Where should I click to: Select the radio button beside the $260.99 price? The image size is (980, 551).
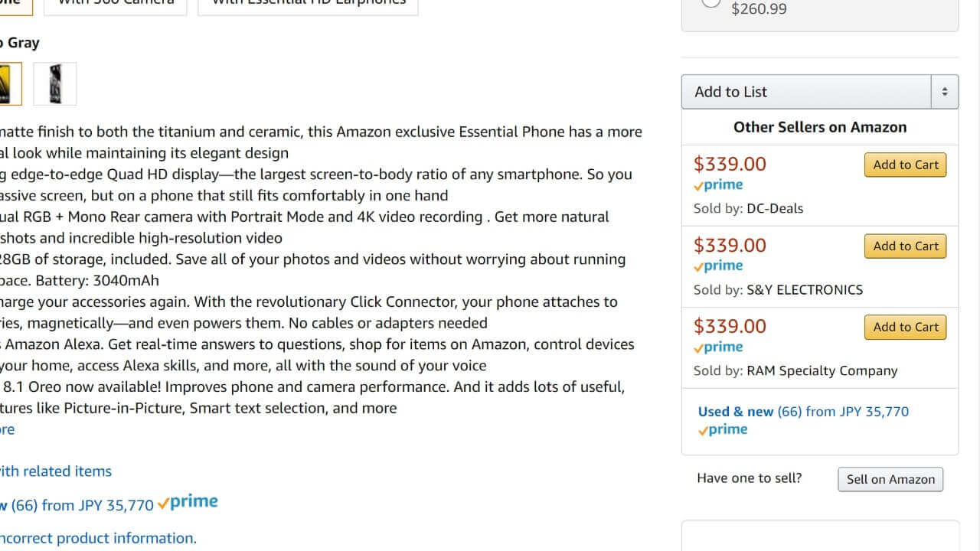pos(711,2)
